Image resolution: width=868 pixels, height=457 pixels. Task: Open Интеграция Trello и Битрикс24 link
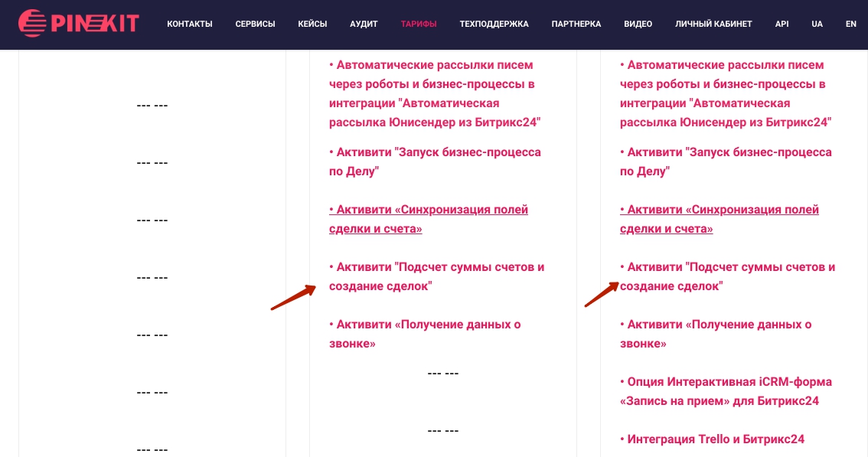click(712, 439)
